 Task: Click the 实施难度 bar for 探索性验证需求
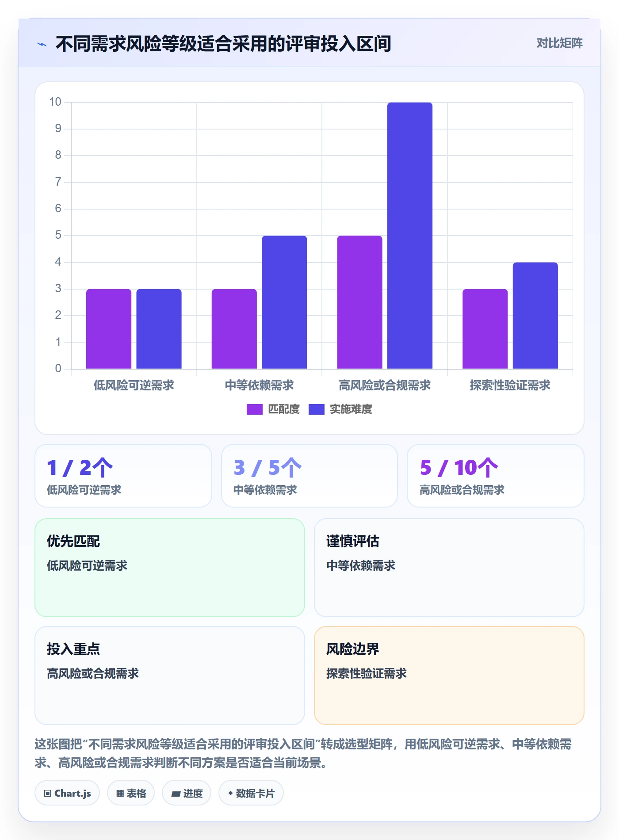[535, 316]
